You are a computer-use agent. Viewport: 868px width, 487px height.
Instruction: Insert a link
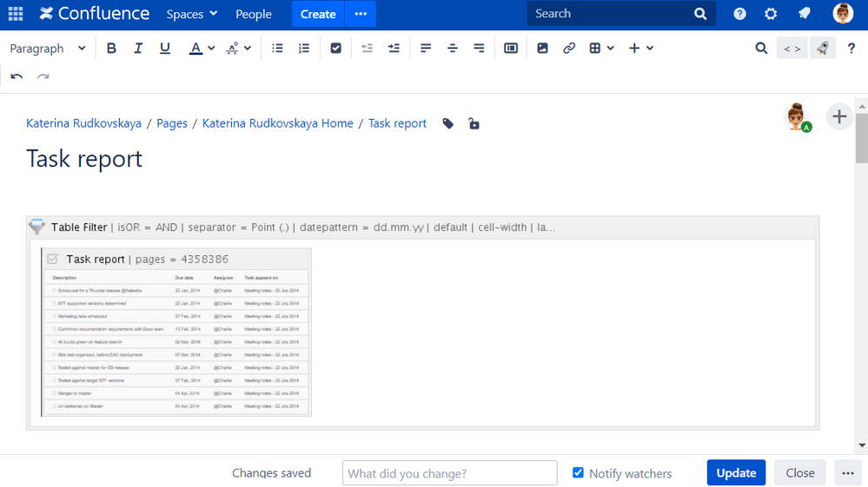(569, 49)
